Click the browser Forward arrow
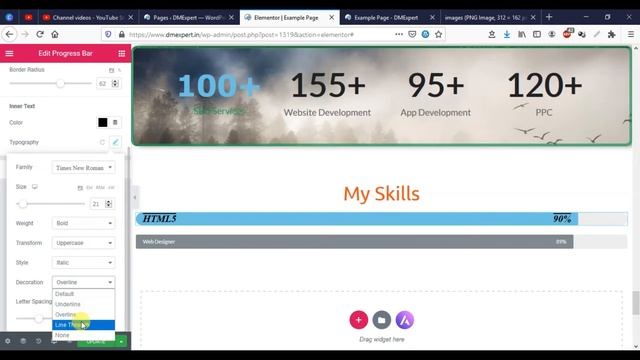Viewport: 640px width, 360px height. pos(25,35)
